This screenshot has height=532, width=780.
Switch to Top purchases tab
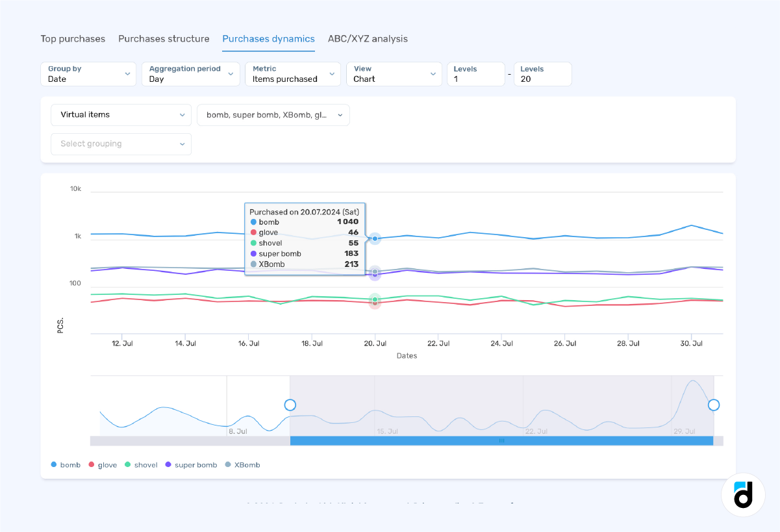(x=73, y=39)
